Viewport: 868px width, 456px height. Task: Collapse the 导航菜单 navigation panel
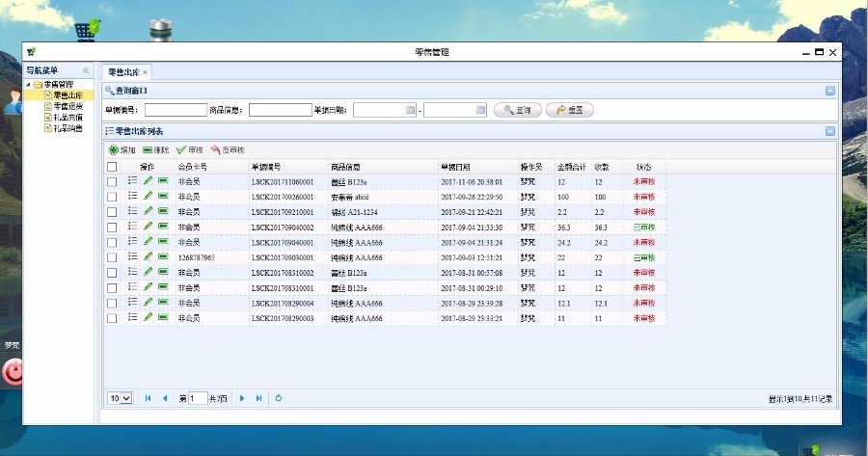click(86, 70)
